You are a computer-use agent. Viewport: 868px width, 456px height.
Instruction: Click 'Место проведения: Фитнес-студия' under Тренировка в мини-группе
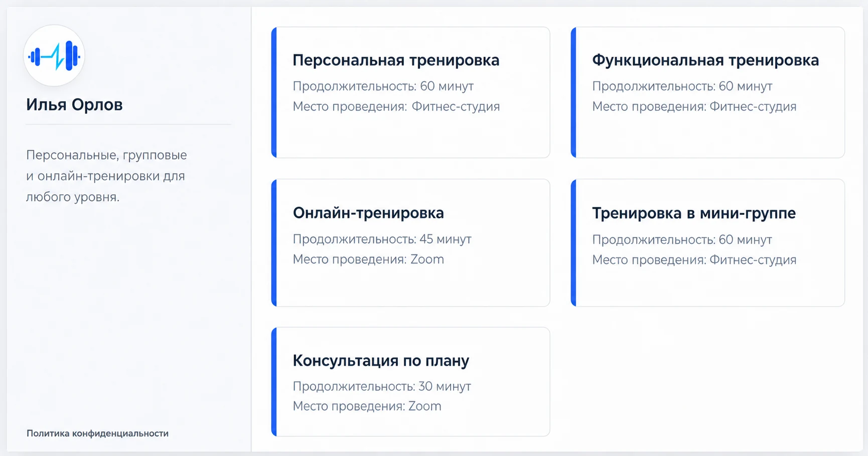click(694, 260)
